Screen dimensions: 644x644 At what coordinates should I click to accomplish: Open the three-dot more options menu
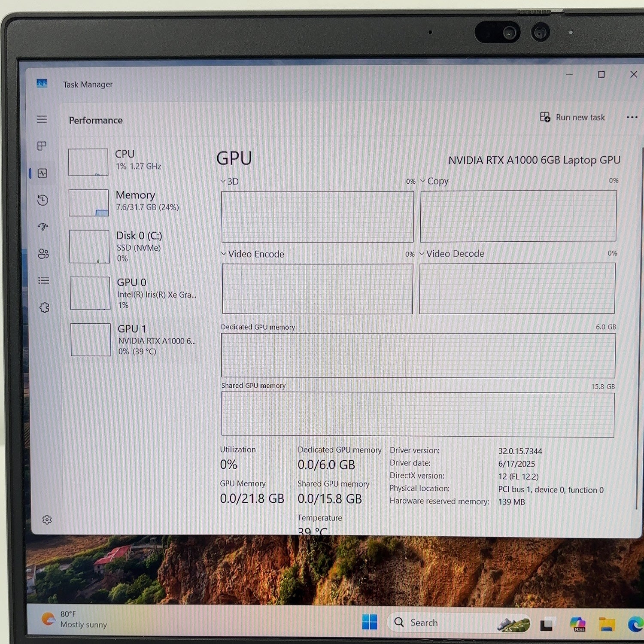[x=632, y=117]
